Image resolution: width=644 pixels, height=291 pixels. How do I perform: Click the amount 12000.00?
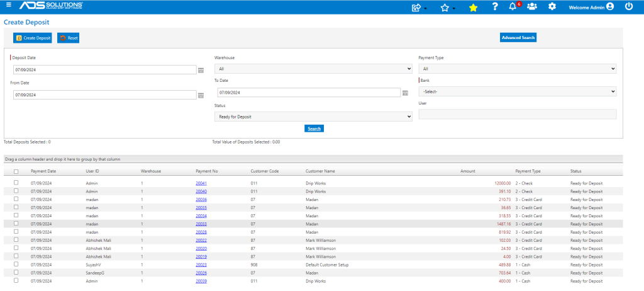coord(502,183)
